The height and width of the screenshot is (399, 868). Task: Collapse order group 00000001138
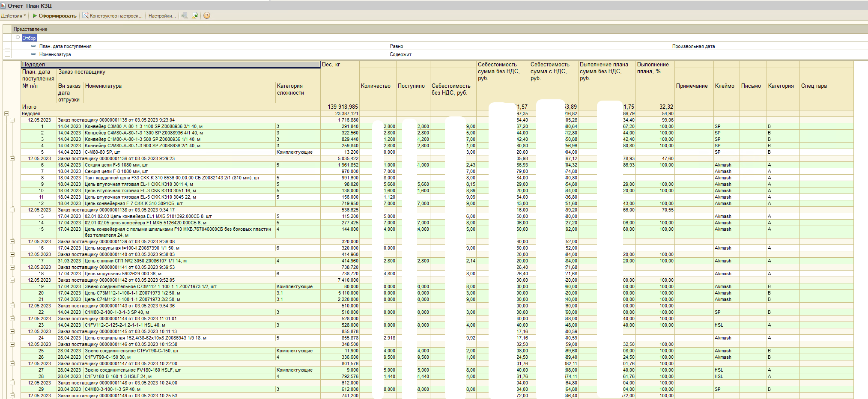12,210
